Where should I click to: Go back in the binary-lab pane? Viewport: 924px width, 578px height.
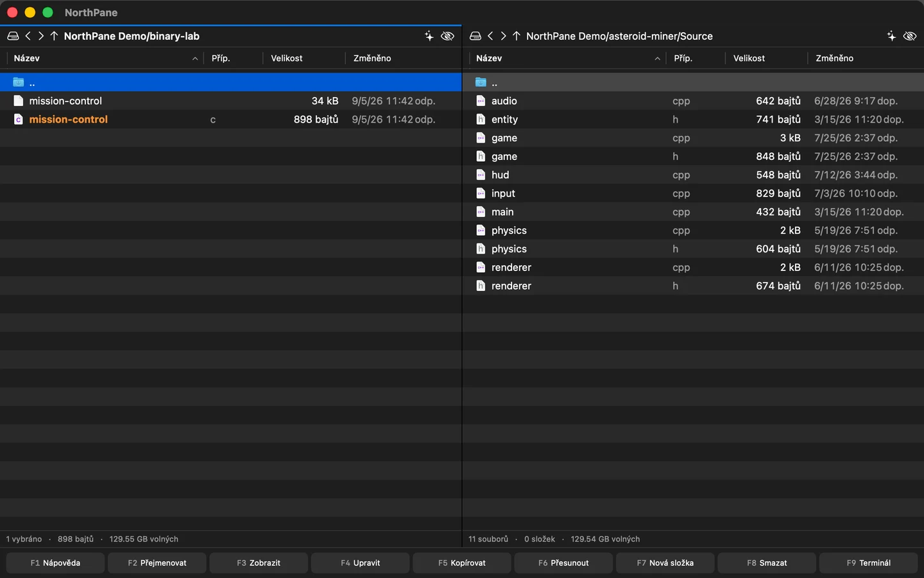(28, 36)
